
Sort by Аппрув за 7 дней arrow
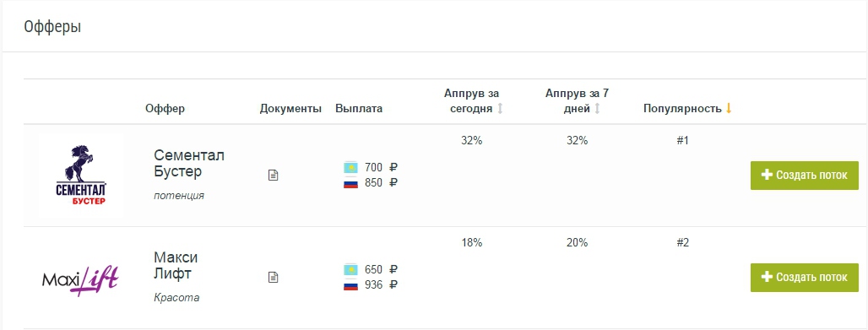[597, 109]
